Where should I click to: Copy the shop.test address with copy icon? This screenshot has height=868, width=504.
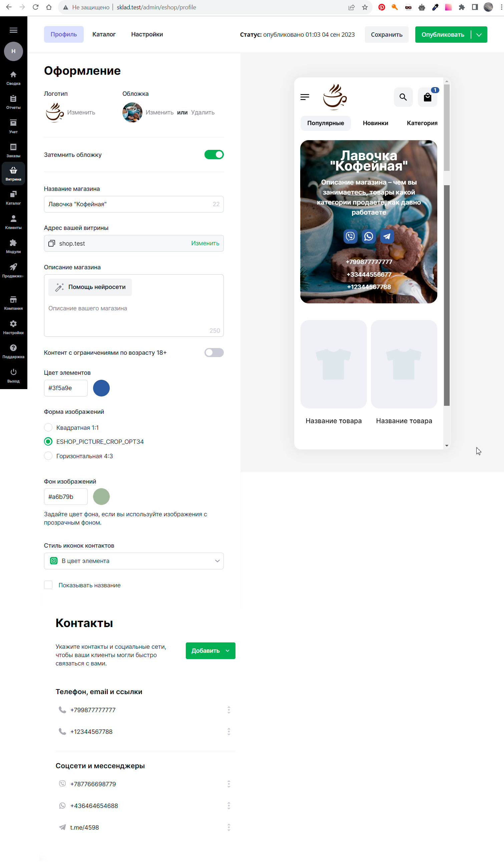point(52,244)
